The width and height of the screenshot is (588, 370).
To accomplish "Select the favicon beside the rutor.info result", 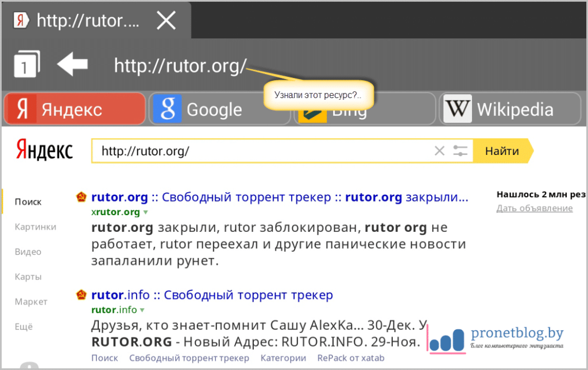I will pos(81,295).
